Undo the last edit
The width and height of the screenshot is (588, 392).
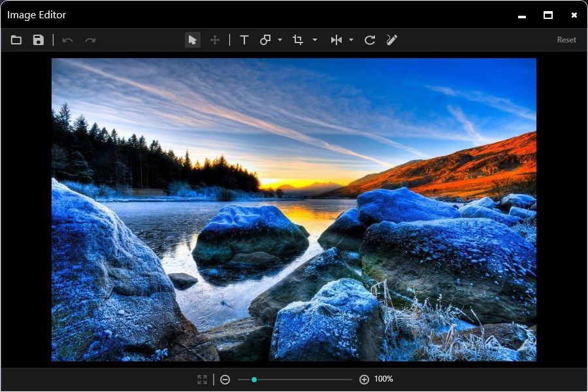tap(67, 40)
